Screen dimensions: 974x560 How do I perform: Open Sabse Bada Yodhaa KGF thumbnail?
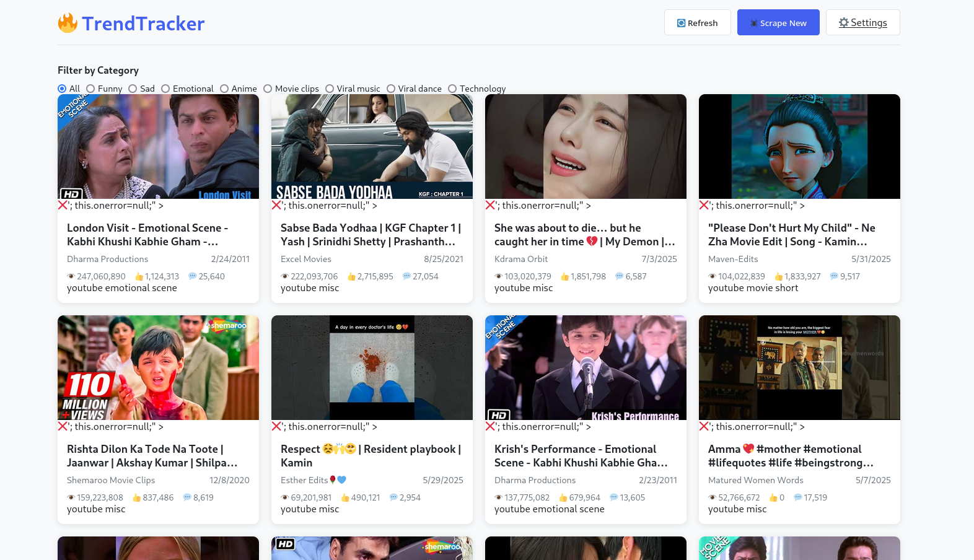coord(372,146)
